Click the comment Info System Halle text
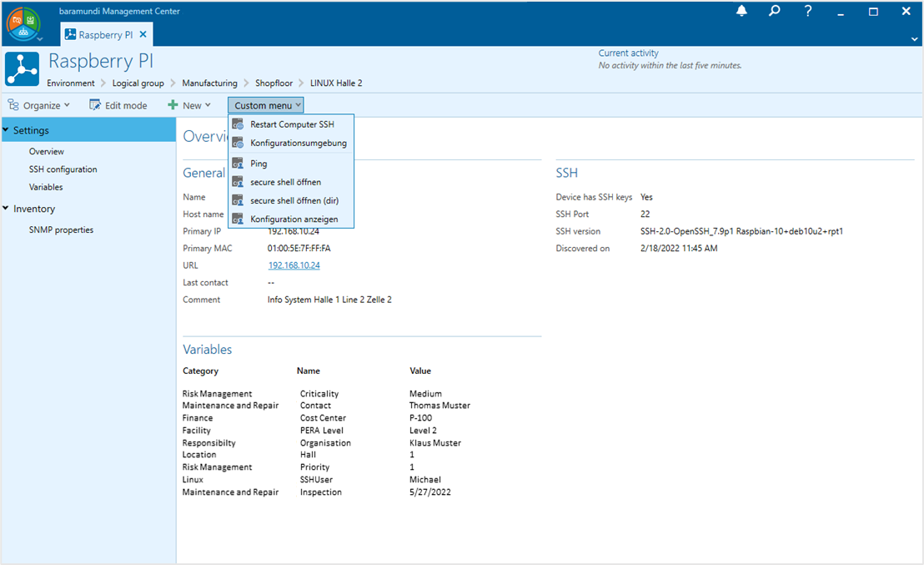Image resolution: width=924 pixels, height=565 pixels. pyautogui.click(x=329, y=300)
